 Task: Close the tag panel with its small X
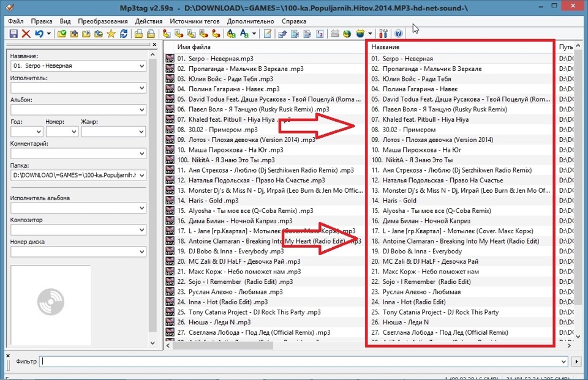pyautogui.click(x=154, y=45)
